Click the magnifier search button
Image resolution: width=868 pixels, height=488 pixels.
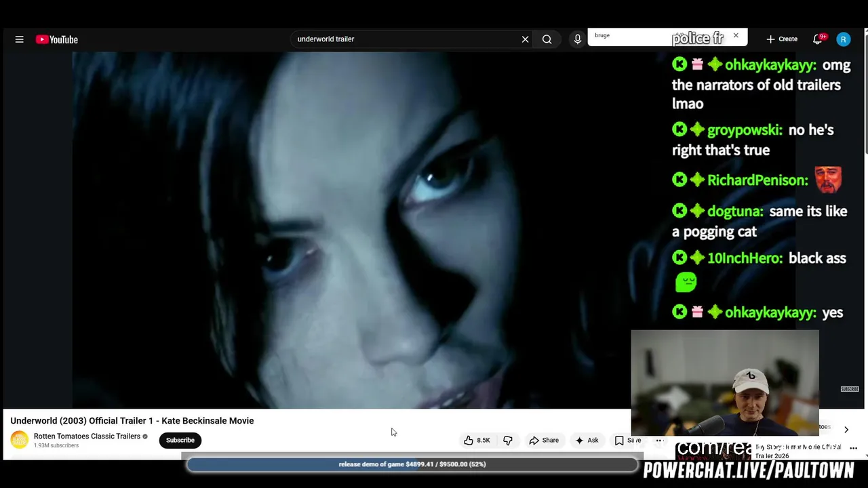(547, 39)
